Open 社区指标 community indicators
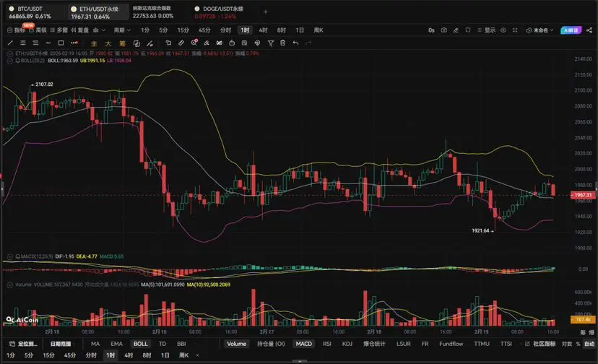Viewport: 598px width, 364px height. coord(540,344)
